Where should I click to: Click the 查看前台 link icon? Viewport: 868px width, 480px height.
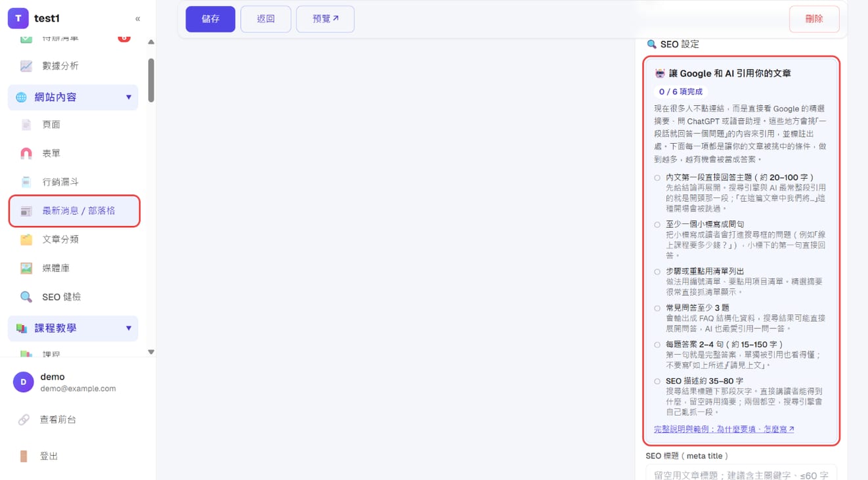click(24, 420)
